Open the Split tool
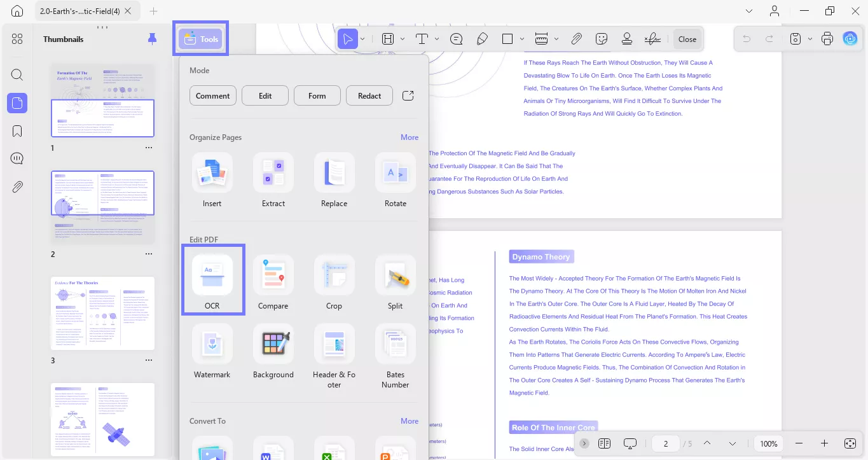Viewport: 868px width, 460px height. pos(396,283)
